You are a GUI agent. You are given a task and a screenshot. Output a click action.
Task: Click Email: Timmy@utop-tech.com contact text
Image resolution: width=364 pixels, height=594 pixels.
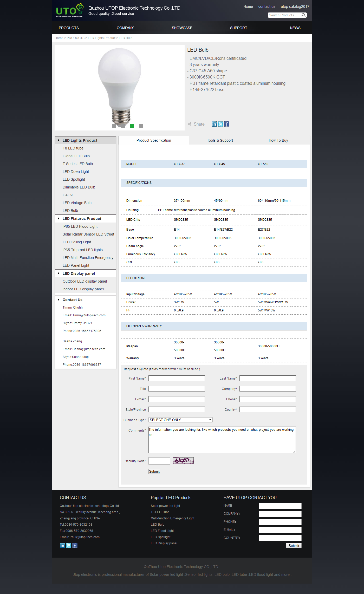tap(84, 315)
